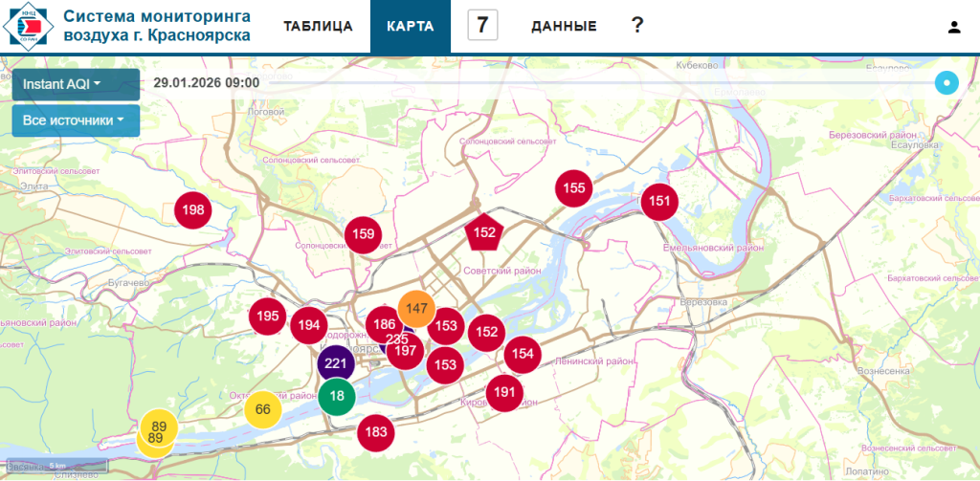Expand the Instant AQI dropdown

(62, 84)
